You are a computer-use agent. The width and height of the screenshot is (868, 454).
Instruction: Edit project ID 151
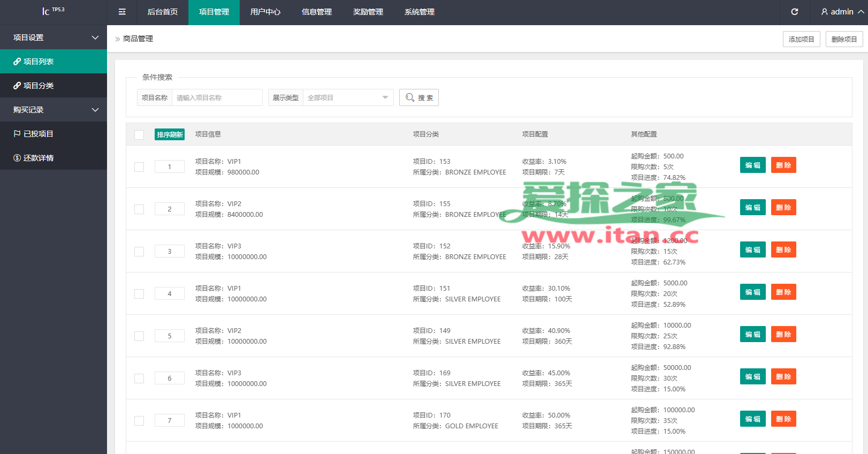(x=753, y=292)
